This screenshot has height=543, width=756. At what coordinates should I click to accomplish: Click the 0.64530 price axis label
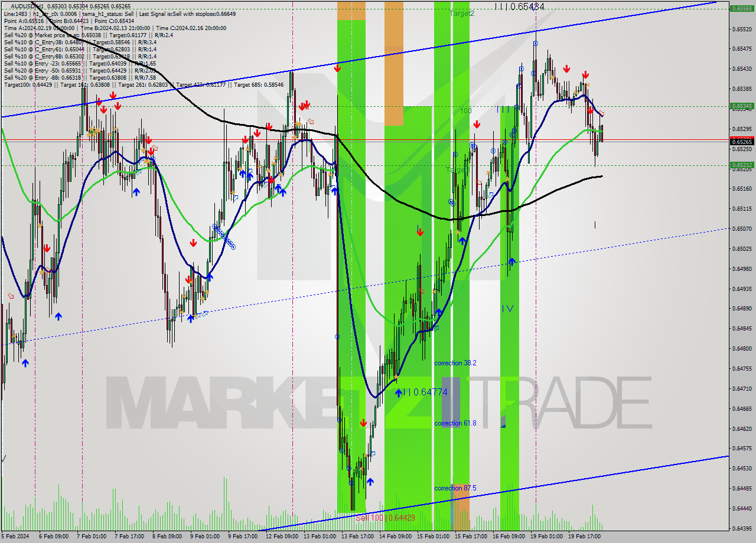click(741, 468)
